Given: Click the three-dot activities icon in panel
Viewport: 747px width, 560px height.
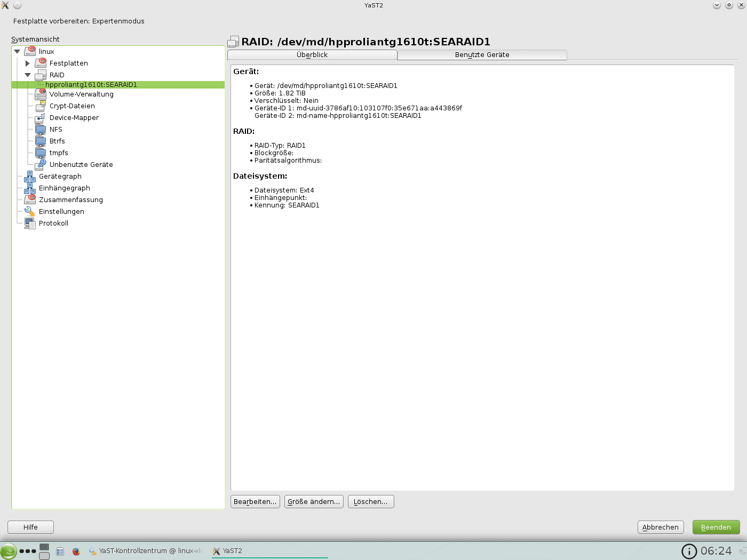Looking at the screenshot, I should pos(28,551).
